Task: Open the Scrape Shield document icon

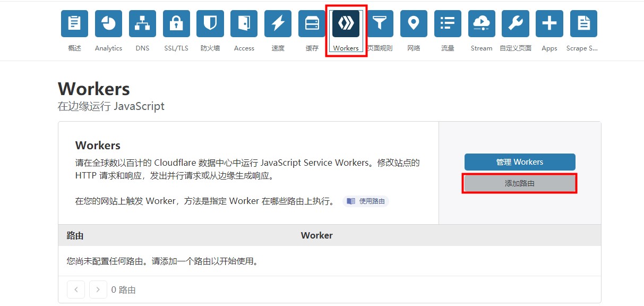Action: 583,23
